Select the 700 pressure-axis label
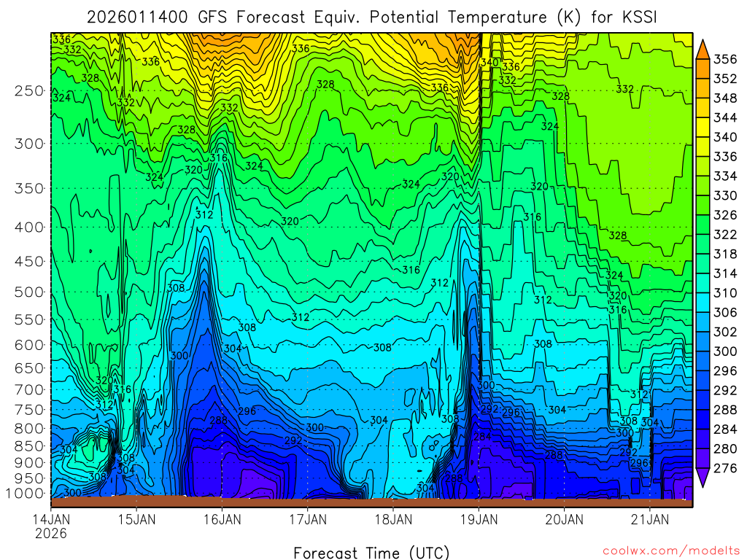This screenshot has height=560, width=747. pyautogui.click(x=29, y=389)
